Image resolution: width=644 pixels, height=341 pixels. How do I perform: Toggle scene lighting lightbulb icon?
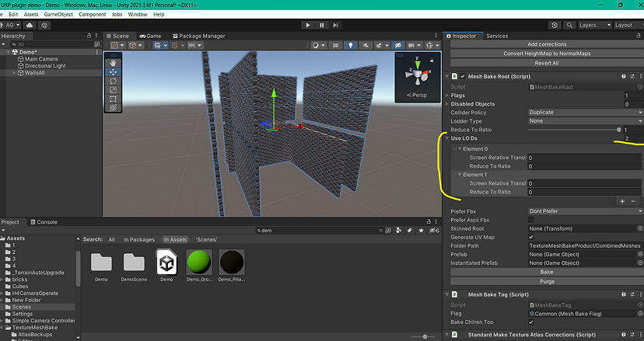point(350,46)
